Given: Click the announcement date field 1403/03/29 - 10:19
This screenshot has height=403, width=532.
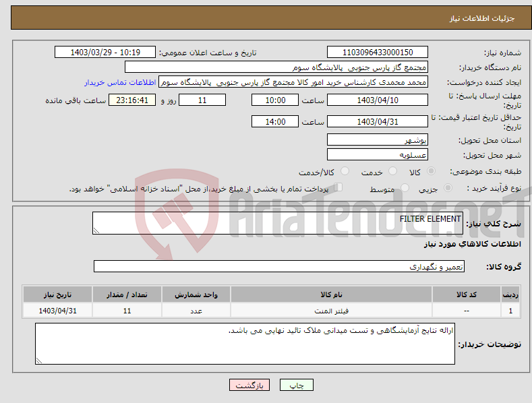Looking at the screenshot, I should point(105,53).
